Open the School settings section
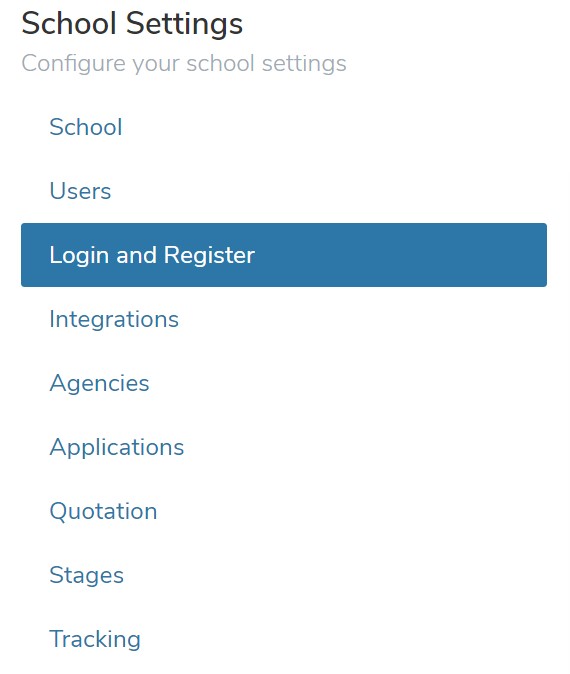Image resolution: width=570 pixels, height=674 pixels. coord(284,127)
